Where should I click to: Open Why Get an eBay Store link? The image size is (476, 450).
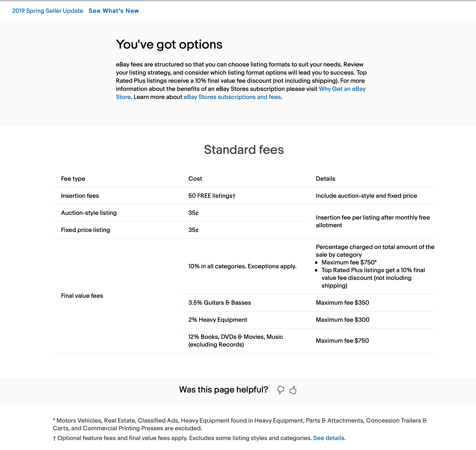click(x=342, y=89)
